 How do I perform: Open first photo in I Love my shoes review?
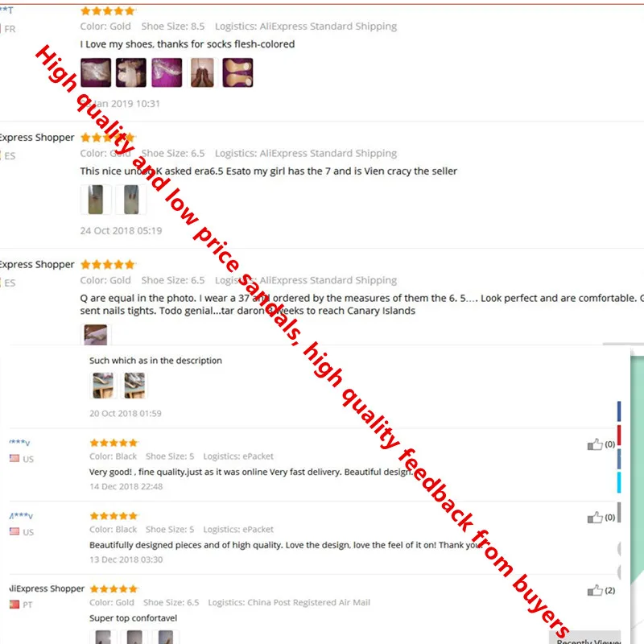point(96,72)
